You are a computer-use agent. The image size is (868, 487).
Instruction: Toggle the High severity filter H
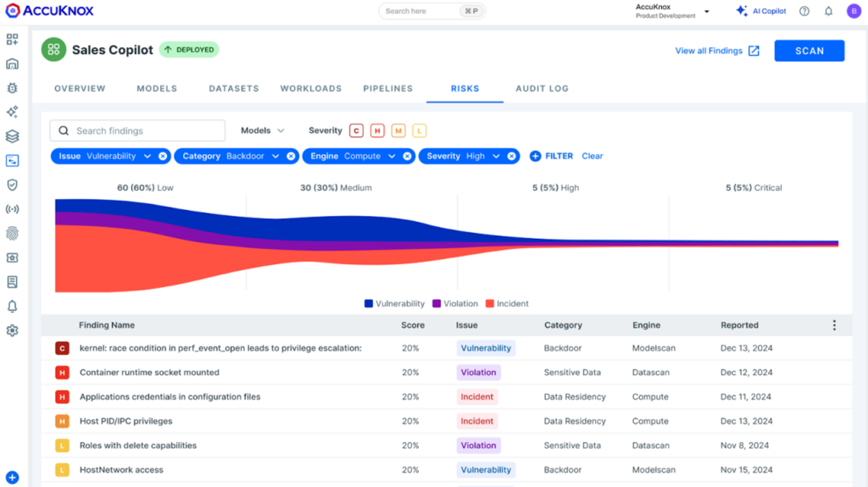377,130
